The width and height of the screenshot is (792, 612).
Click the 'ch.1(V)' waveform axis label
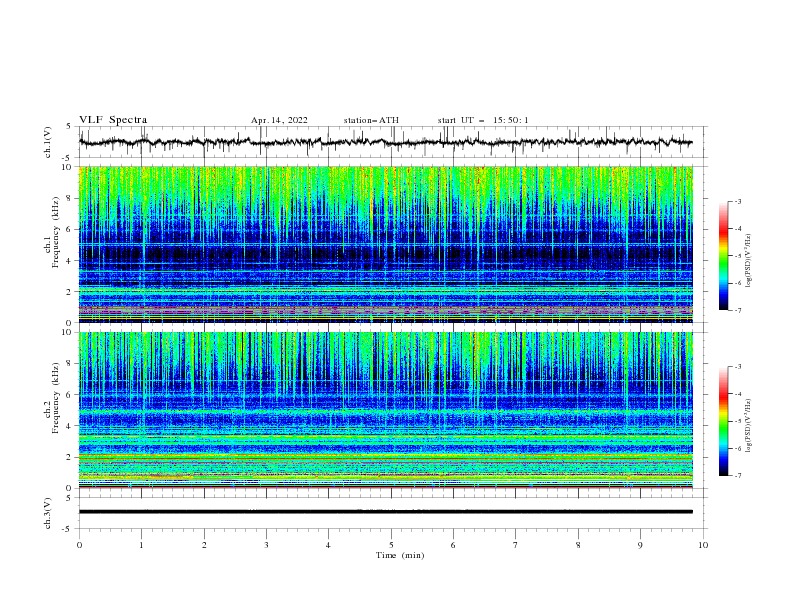[48, 142]
